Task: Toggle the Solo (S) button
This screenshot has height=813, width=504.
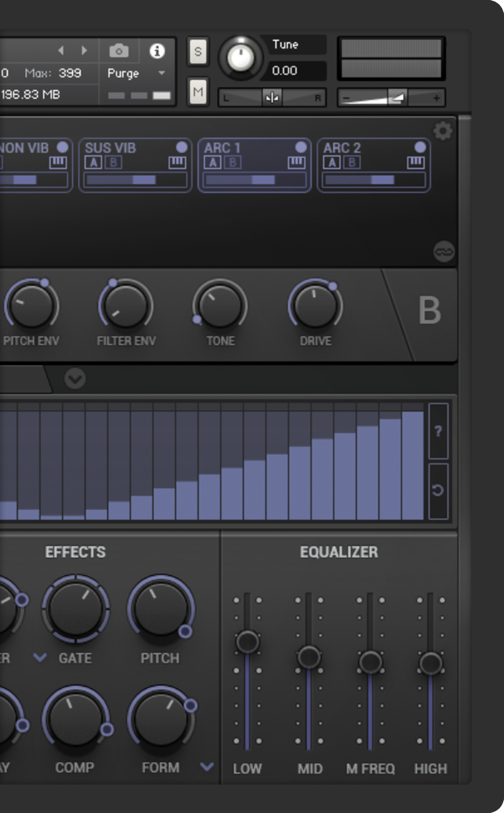Action: [198, 52]
